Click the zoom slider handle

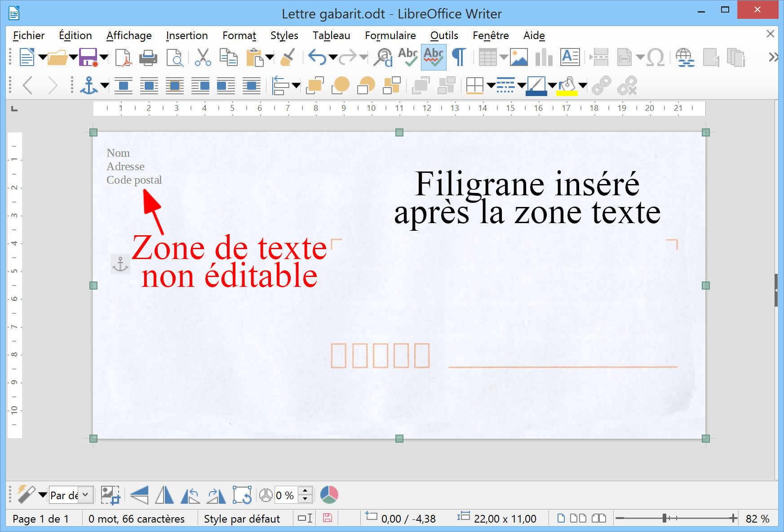[664, 519]
